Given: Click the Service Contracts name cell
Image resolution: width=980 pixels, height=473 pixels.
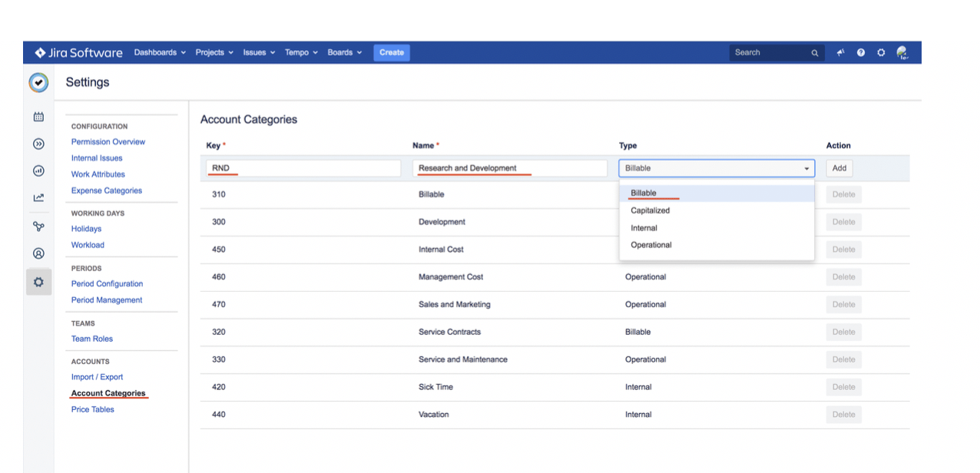Looking at the screenshot, I should (449, 332).
